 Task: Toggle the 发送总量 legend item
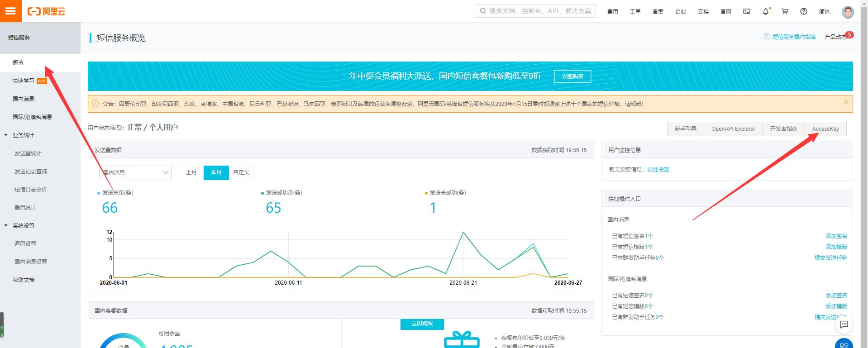coord(115,193)
